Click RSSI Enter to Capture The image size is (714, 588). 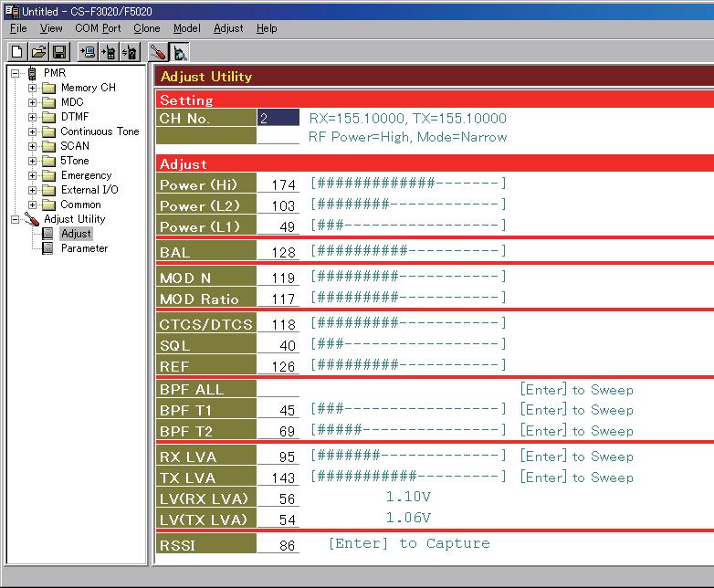coord(409,543)
